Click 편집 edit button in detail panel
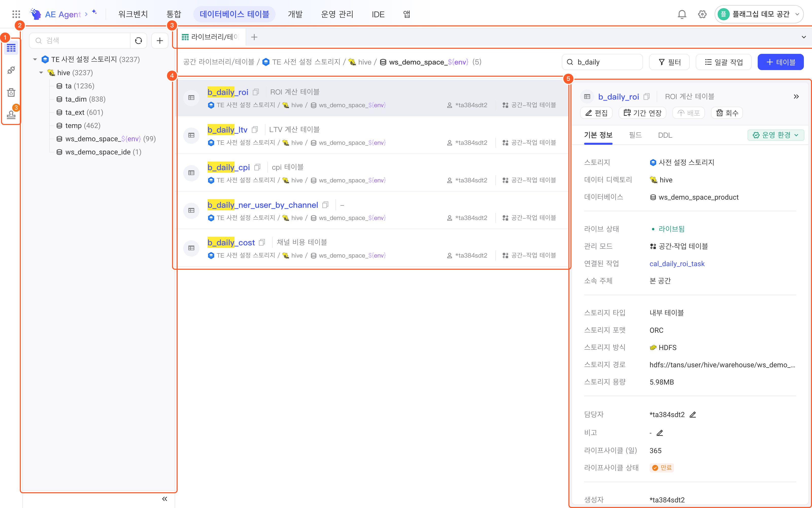Screen dimensions: 812x508 click(x=596, y=113)
